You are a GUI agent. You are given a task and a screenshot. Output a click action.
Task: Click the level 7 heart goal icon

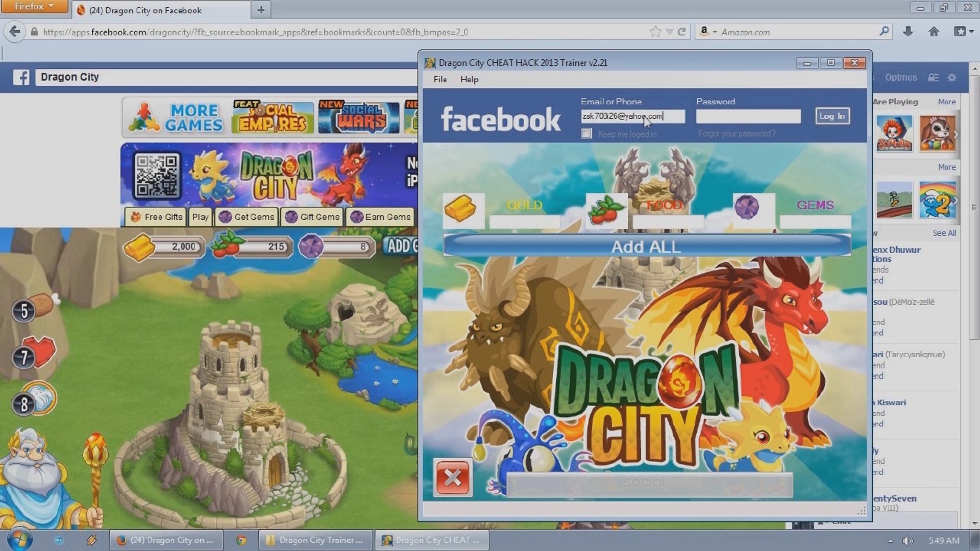35,353
